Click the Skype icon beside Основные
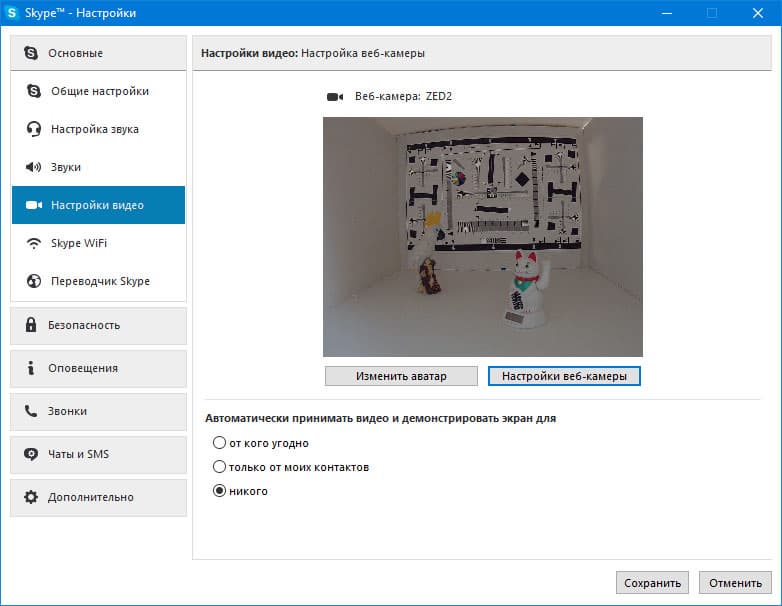 31,53
